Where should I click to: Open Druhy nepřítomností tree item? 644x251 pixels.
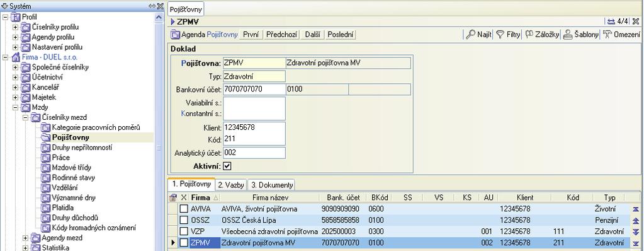82,148
